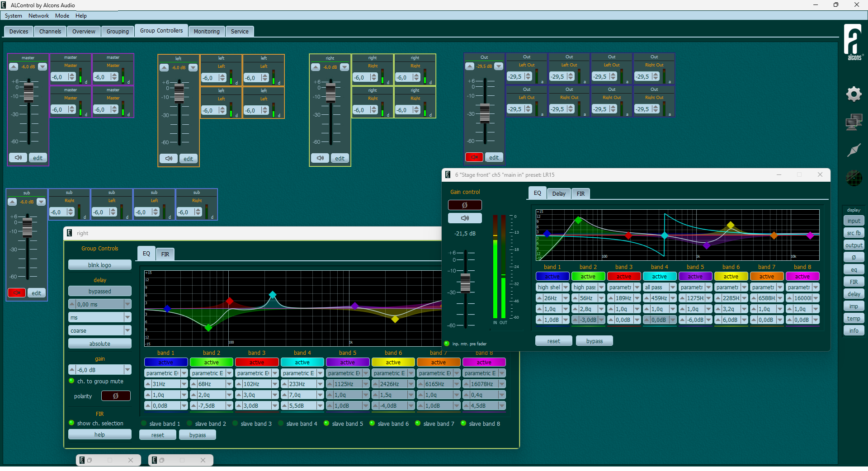Click the round radar grid icon

[854, 178]
